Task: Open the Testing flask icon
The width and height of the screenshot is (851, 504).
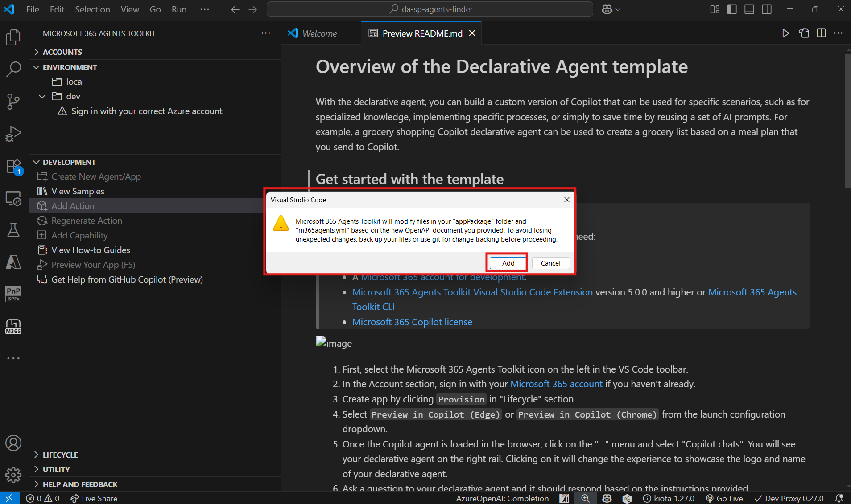Action: tap(13, 230)
